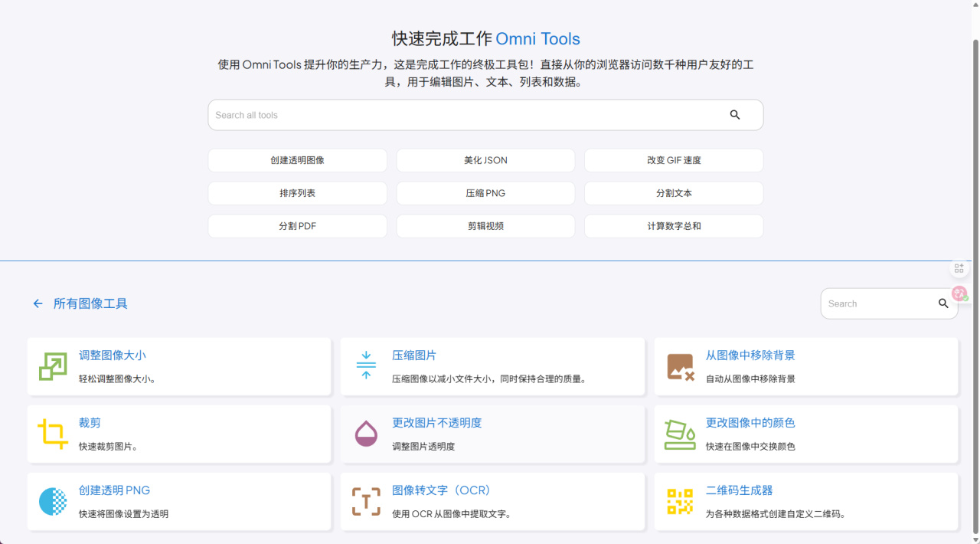The width and height of the screenshot is (980, 544).
Task: Click the grid extension icon at right edge
Action: (x=959, y=268)
